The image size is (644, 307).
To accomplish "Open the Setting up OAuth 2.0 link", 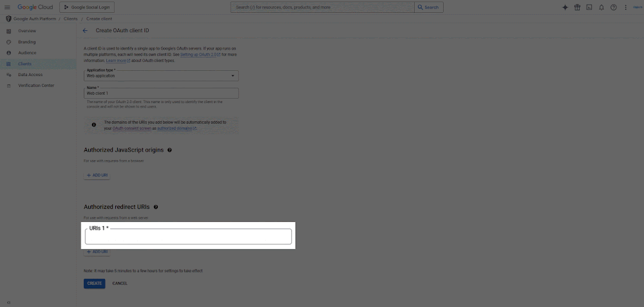I will click(x=199, y=55).
